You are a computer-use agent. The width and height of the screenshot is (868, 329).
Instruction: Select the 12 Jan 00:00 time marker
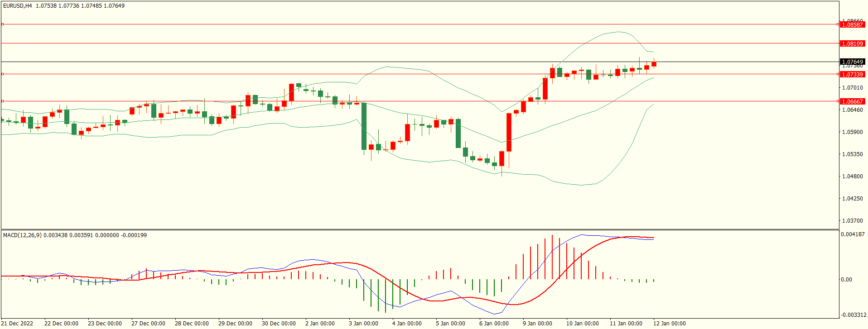669,324
